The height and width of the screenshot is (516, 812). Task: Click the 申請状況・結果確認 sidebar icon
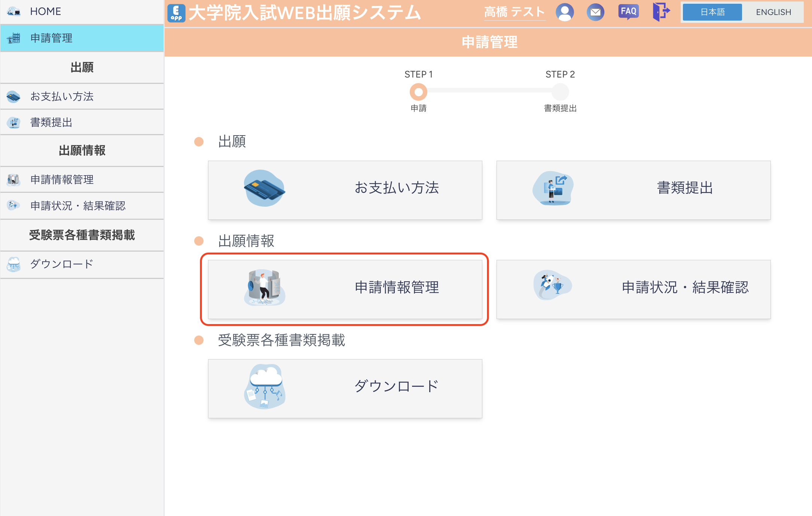tap(14, 206)
